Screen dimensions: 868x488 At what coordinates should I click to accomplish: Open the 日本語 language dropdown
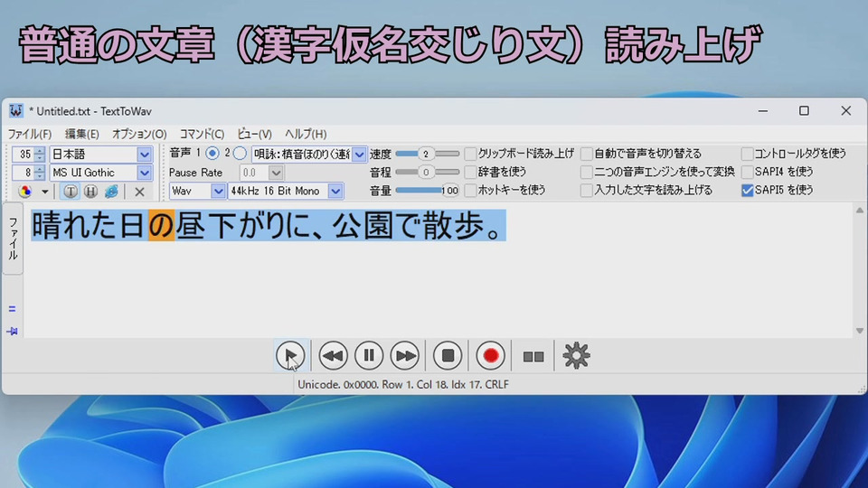click(144, 155)
